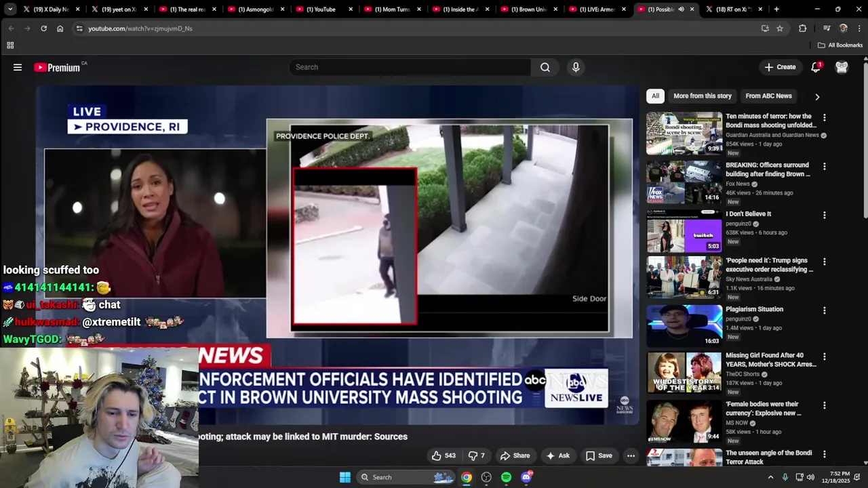Open Windows Start menu
Screen dimensions: 868x488
[x=344, y=477]
